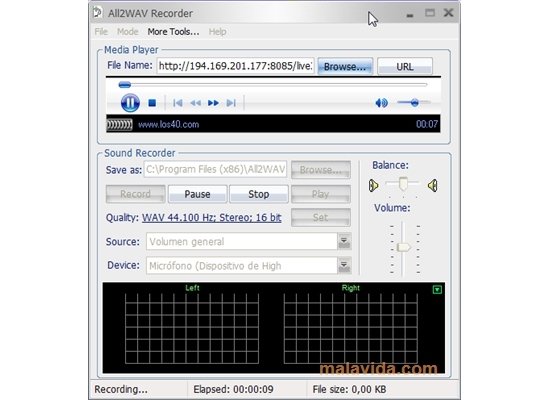Click the Recording... status text
550x400 pixels.
(121, 389)
